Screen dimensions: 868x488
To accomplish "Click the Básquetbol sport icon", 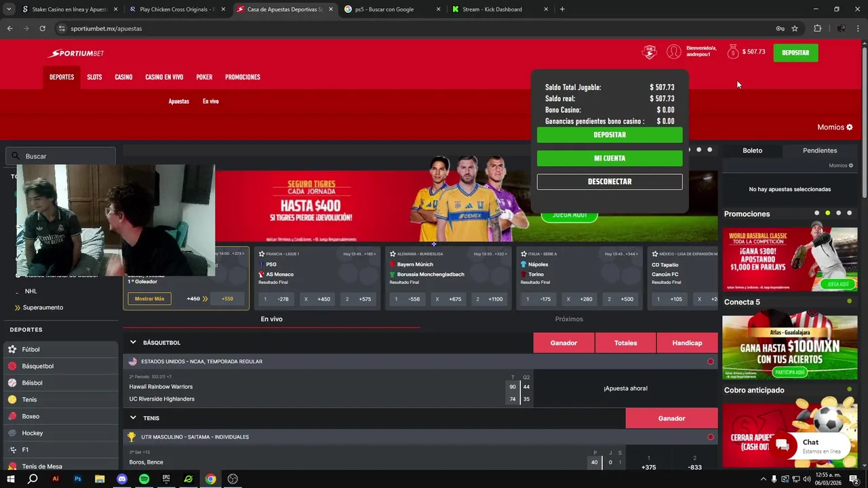I will (x=12, y=366).
